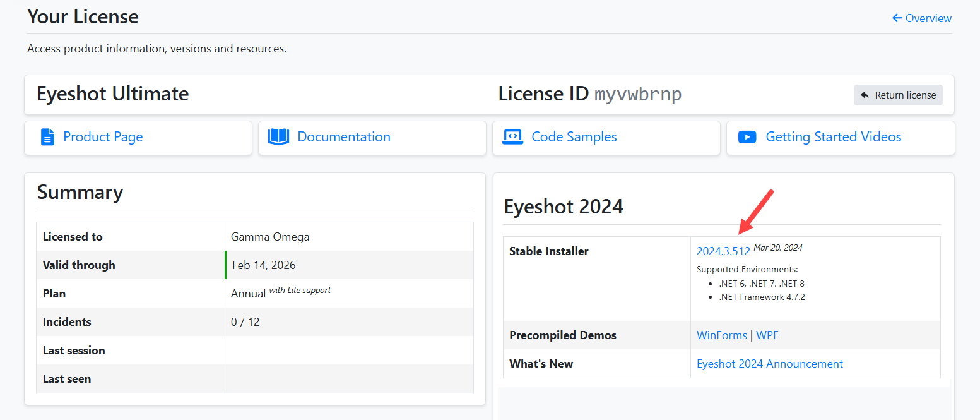Click the What's New row label
The width and height of the screenshot is (980, 420).
[x=541, y=364]
